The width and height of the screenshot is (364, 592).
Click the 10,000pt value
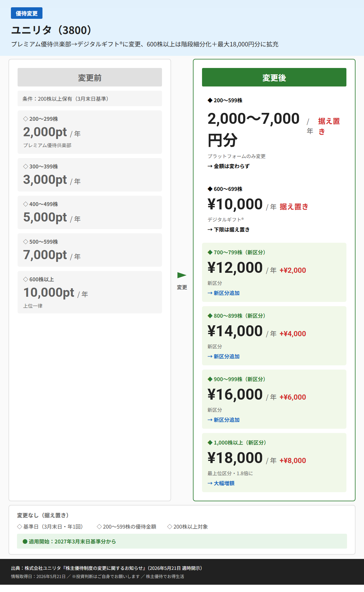tap(49, 293)
